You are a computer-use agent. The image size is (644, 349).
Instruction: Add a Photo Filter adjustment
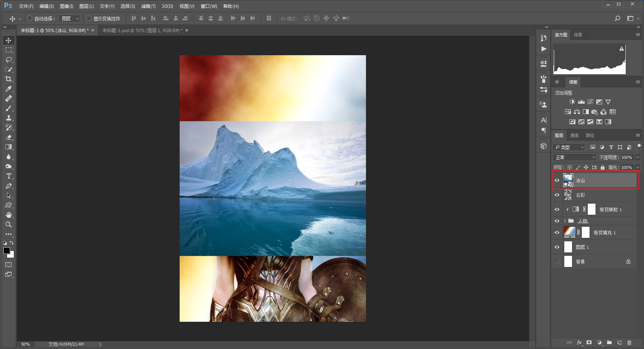[594, 112]
